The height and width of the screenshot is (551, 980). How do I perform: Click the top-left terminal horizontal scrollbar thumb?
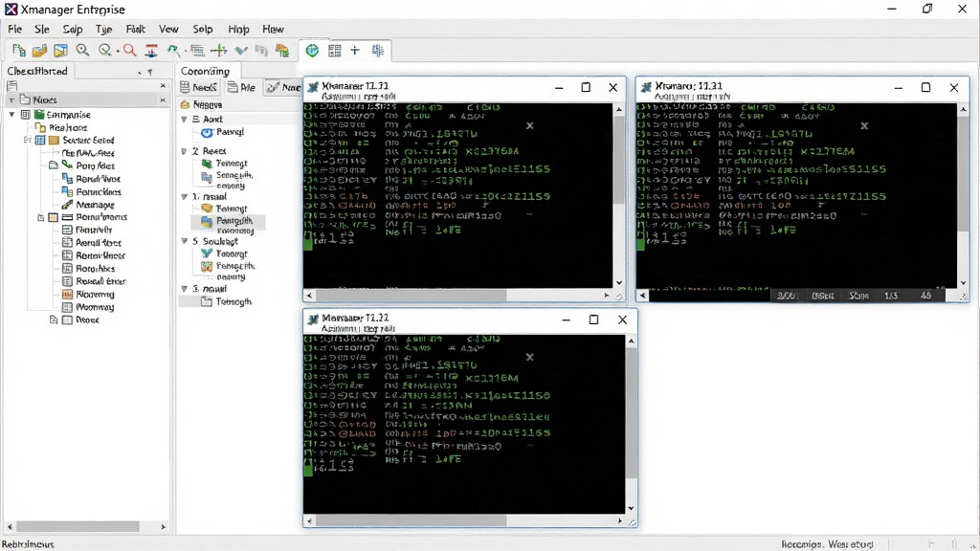click(412, 295)
